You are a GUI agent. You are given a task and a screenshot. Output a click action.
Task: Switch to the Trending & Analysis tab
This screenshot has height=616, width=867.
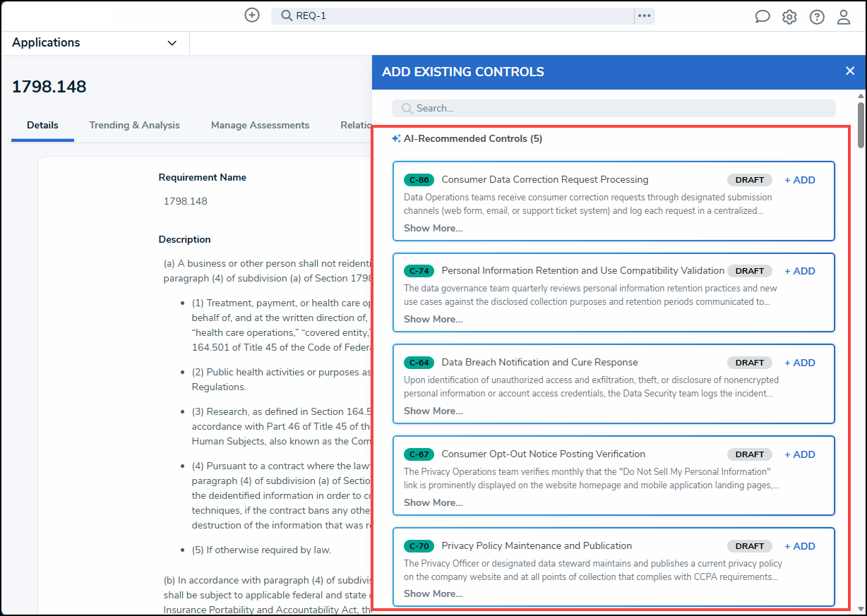pos(134,125)
